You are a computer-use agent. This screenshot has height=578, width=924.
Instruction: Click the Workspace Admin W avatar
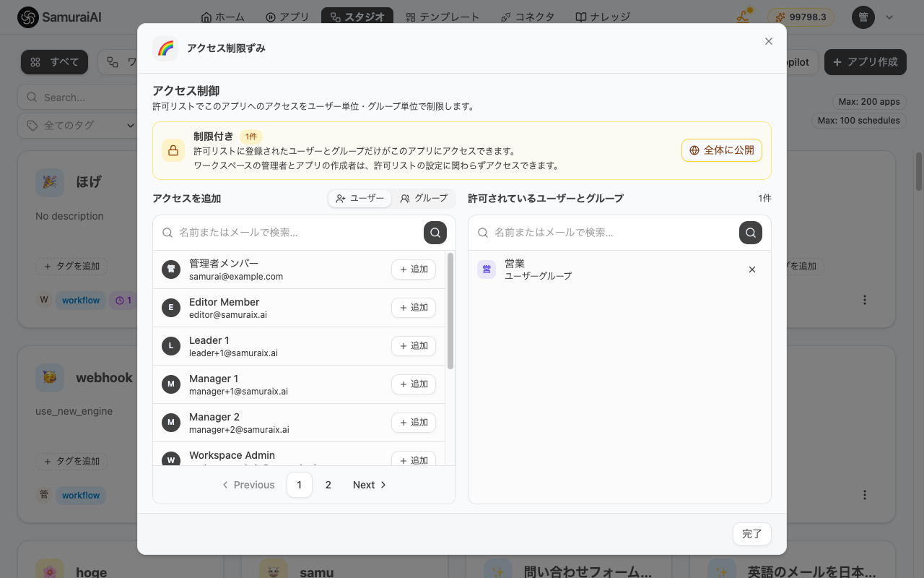[171, 459]
